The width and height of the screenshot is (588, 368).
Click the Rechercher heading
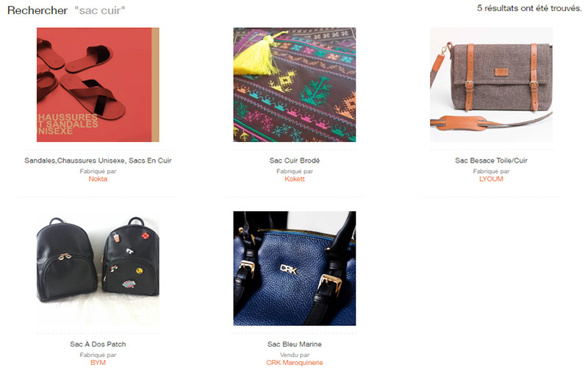tap(37, 10)
